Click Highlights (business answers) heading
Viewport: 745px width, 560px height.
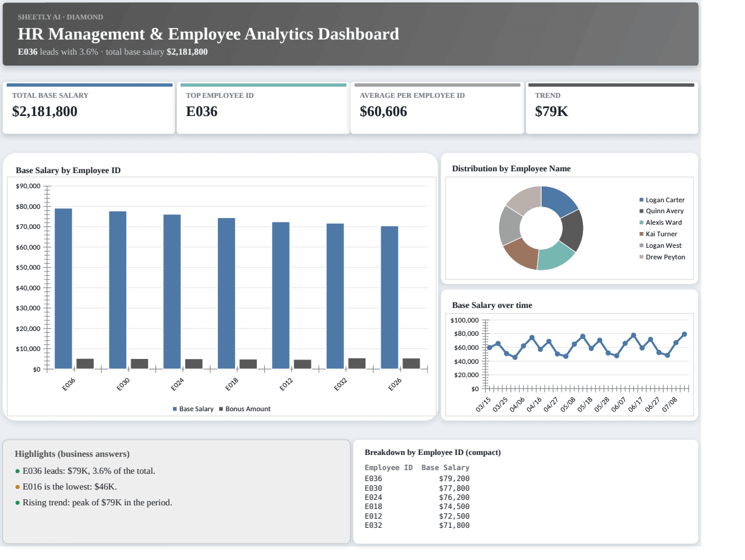pyautogui.click(x=72, y=454)
